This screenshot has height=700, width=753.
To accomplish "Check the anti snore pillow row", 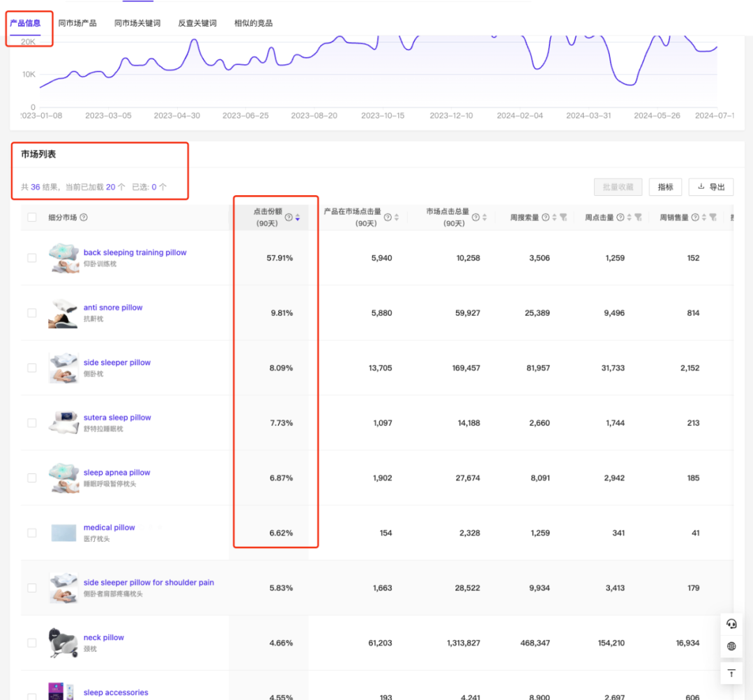I will pos(31,313).
